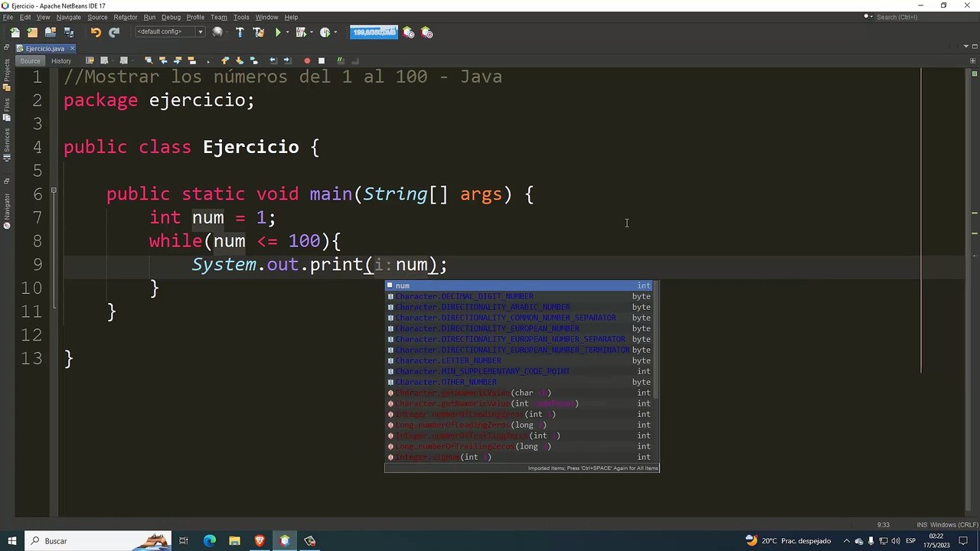Click the New File toolbar icon
Viewport: 980px width, 551px height.
tap(15, 32)
